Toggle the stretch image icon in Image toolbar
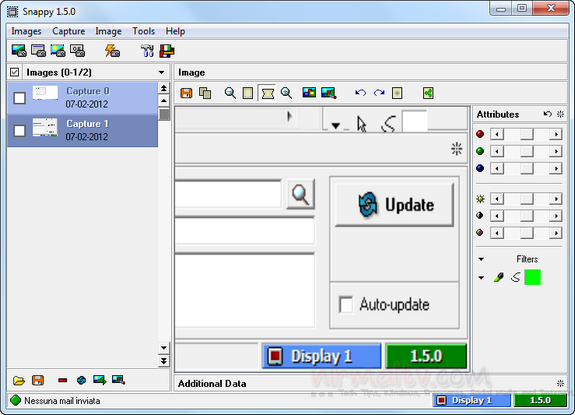575x415 pixels. click(267, 93)
